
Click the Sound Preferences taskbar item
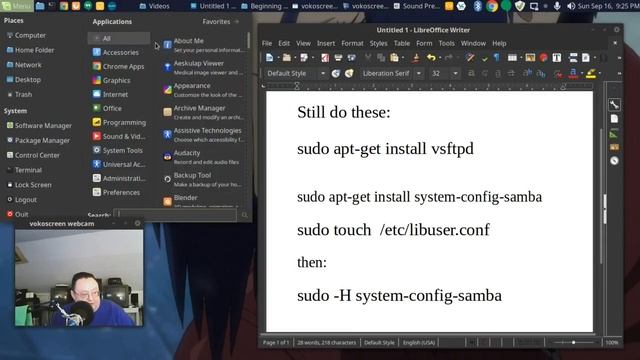(x=416, y=6)
